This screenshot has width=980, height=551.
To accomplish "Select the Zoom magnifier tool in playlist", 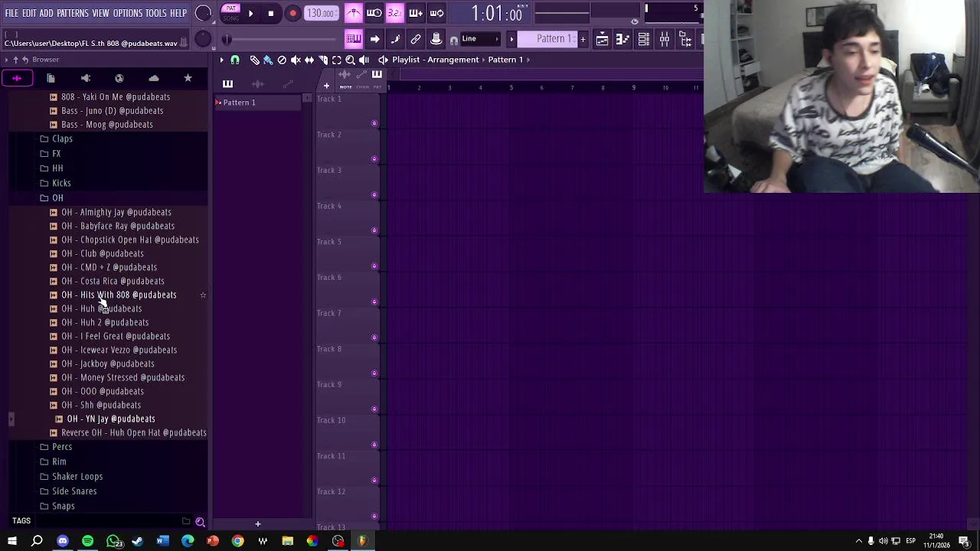I will pyautogui.click(x=350, y=60).
